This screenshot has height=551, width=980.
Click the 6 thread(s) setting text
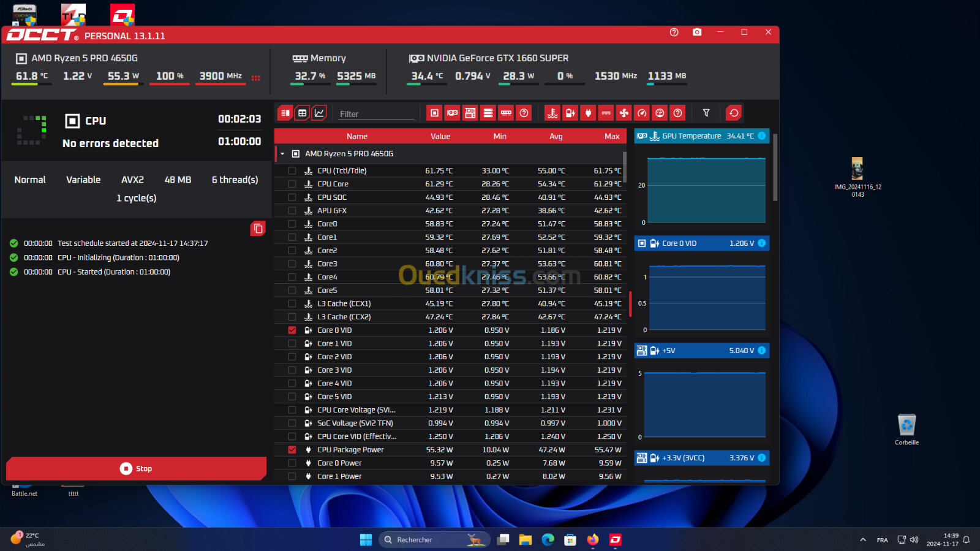coord(235,180)
